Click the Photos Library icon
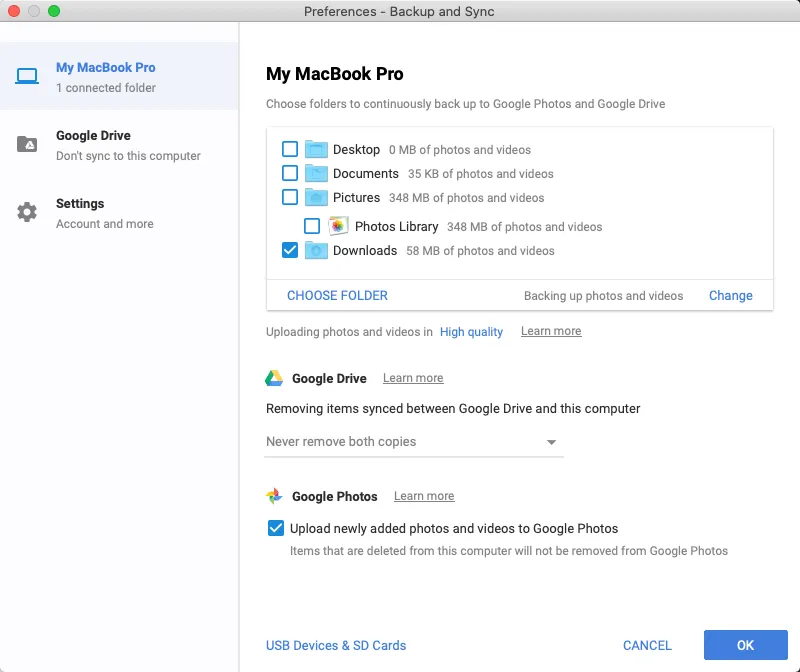The width and height of the screenshot is (800, 672). click(x=338, y=226)
